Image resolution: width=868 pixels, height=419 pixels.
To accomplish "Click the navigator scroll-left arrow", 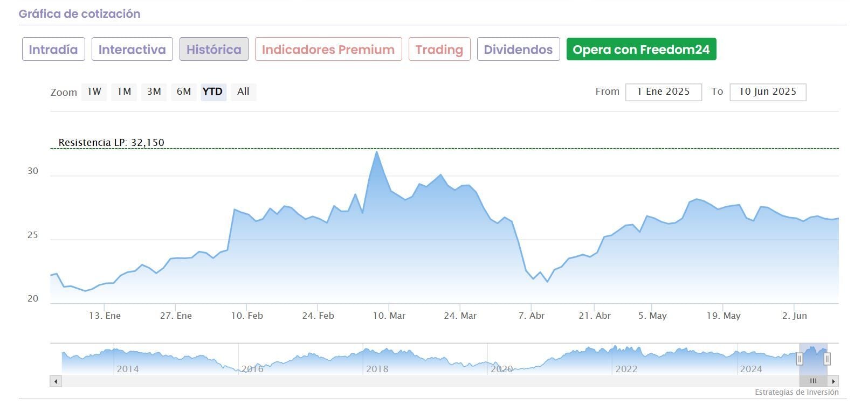I will coord(56,381).
